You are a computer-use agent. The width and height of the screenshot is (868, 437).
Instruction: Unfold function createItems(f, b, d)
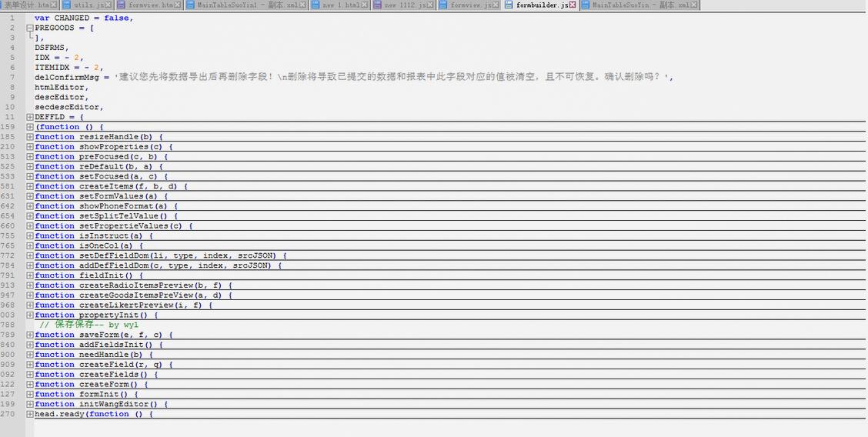(x=30, y=186)
